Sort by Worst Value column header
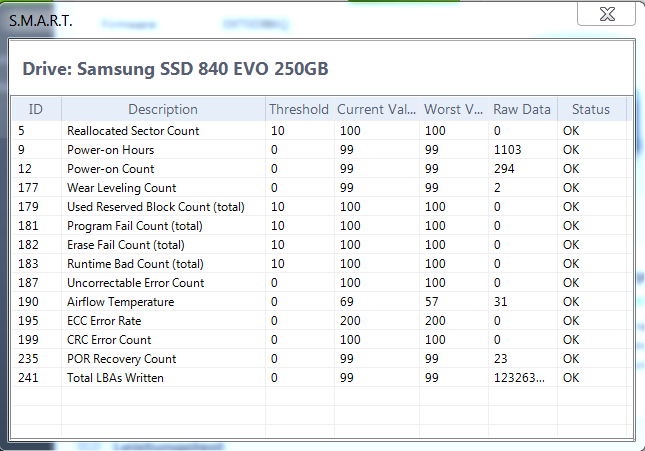 point(453,109)
